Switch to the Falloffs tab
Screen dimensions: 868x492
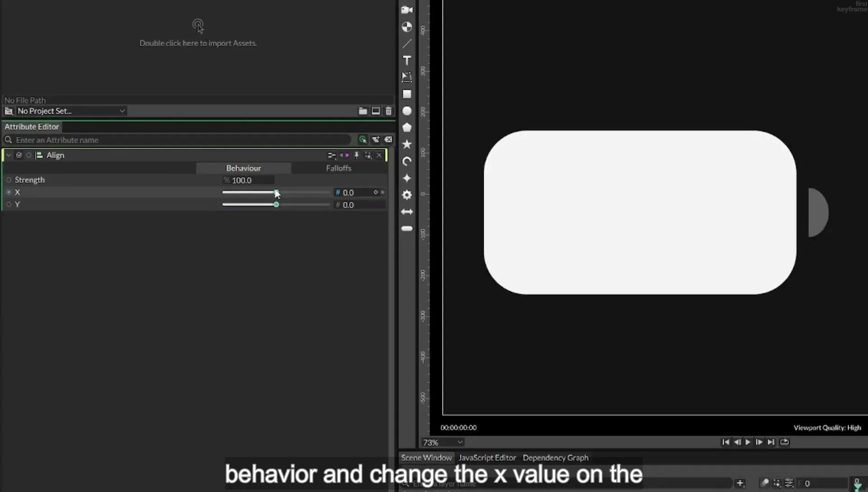pos(339,168)
